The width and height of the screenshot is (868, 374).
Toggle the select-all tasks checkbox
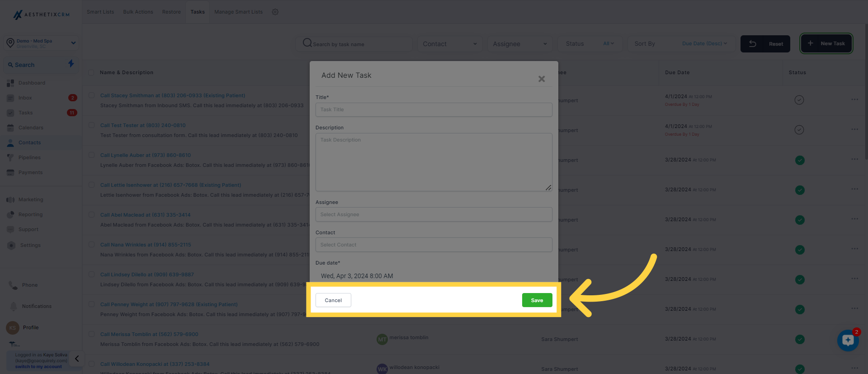point(91,72)
